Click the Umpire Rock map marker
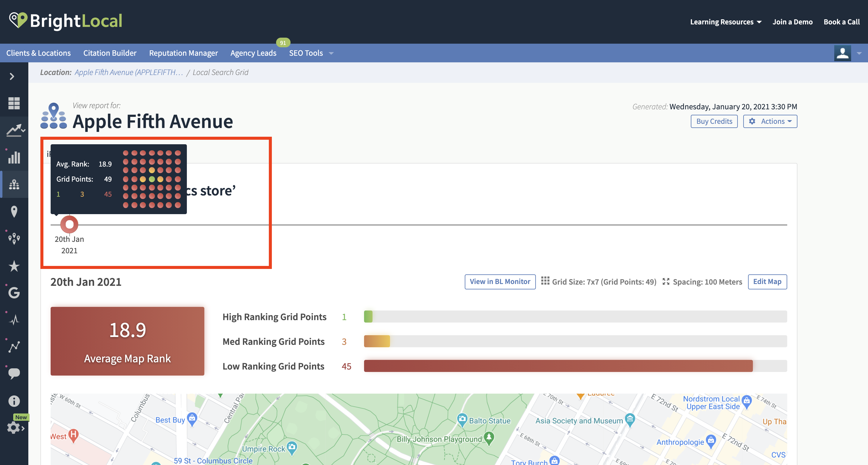 click(291, 448)
